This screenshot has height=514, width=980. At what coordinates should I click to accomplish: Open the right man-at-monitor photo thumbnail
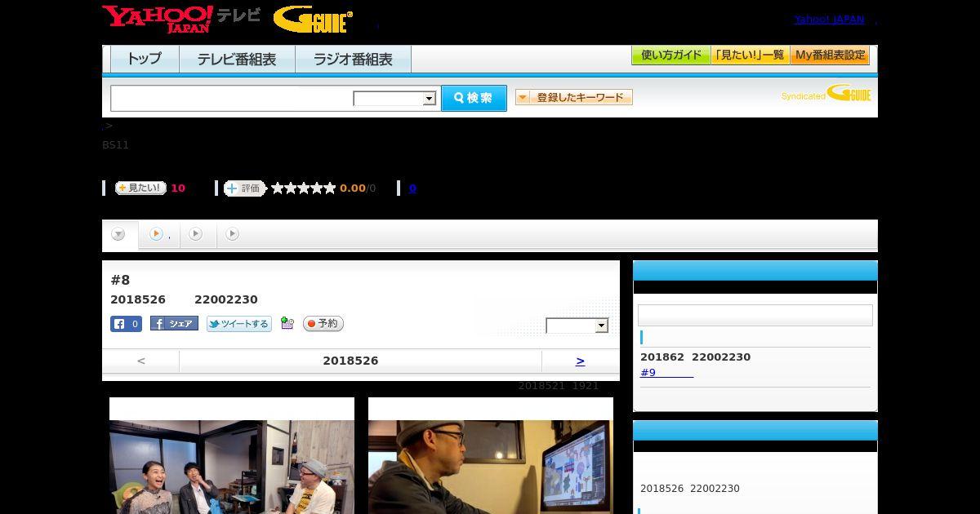coord(491,467)
